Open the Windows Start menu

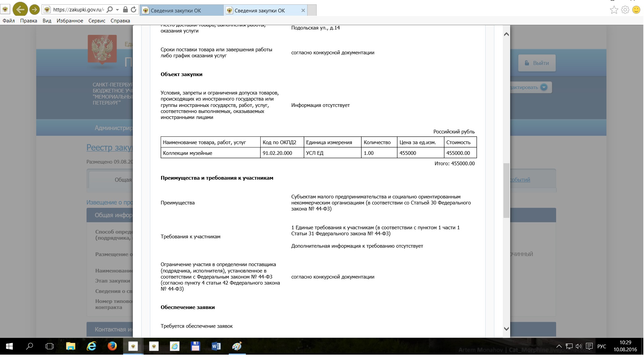(9, 346)
